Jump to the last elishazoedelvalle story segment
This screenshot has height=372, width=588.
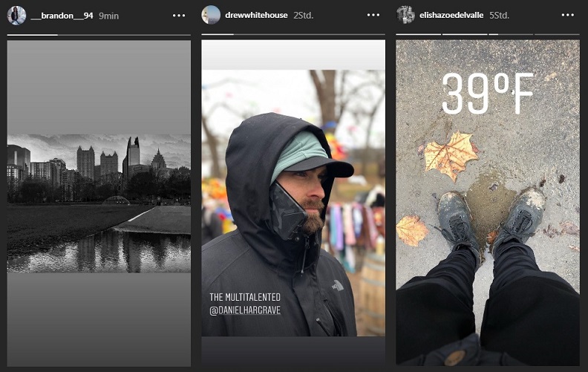click(x=557, y=34)
